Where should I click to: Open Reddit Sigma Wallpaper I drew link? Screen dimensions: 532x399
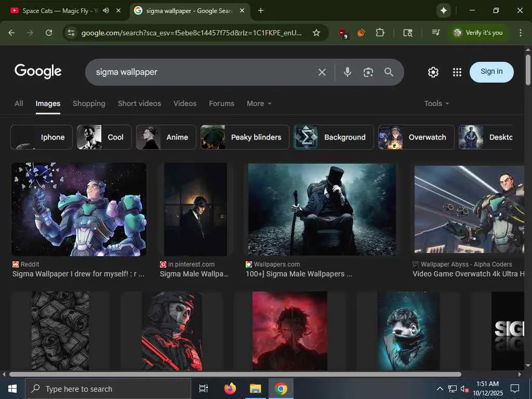tap(78, 274)
